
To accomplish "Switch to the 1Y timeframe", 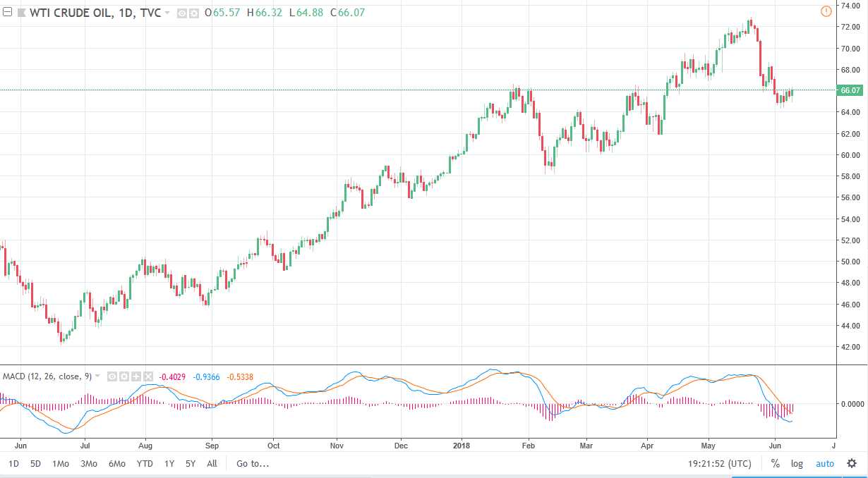I will (x=169, y=464).
